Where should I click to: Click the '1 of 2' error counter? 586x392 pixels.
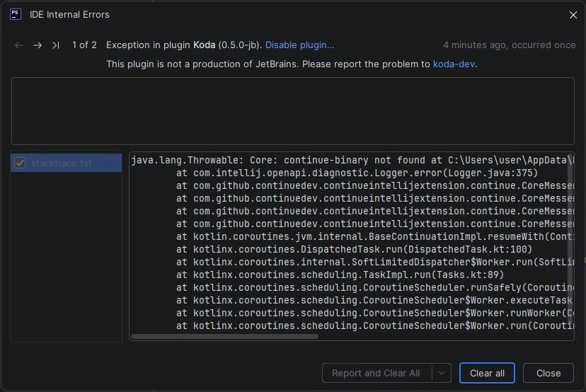[84, 45]
